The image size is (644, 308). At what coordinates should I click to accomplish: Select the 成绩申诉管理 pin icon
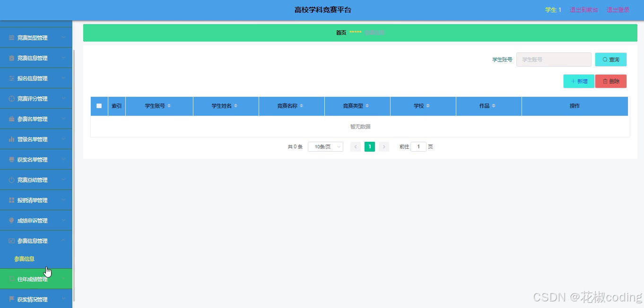(x=10, y=220)
